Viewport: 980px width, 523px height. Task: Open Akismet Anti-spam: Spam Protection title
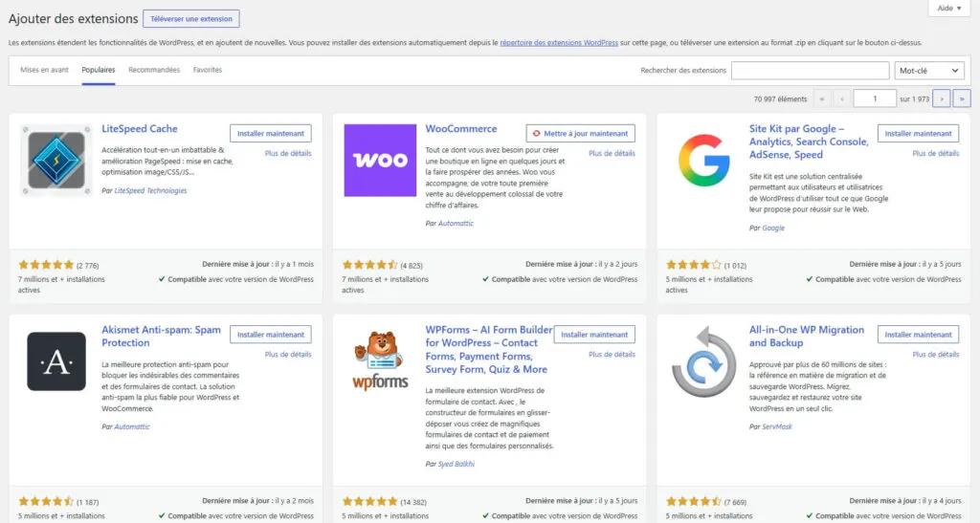pyautogui.click(x=161, y=337)
